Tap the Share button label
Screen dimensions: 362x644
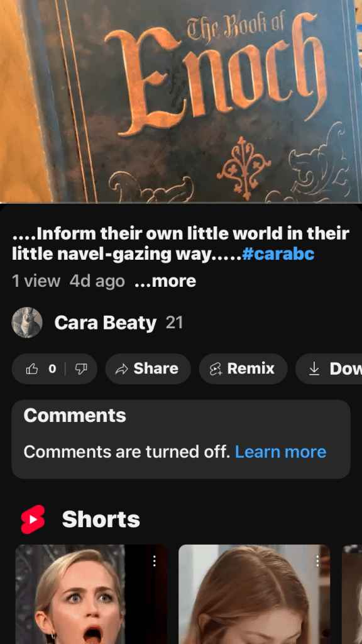(x=156, y=369)
